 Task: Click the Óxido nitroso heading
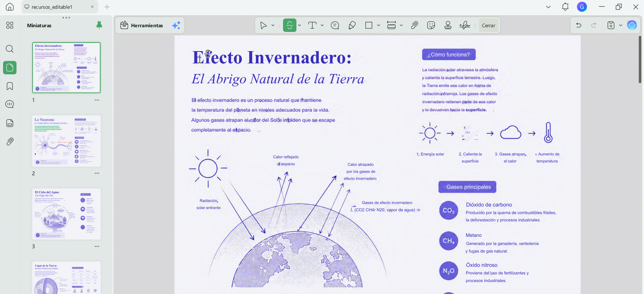pos(482,265)
